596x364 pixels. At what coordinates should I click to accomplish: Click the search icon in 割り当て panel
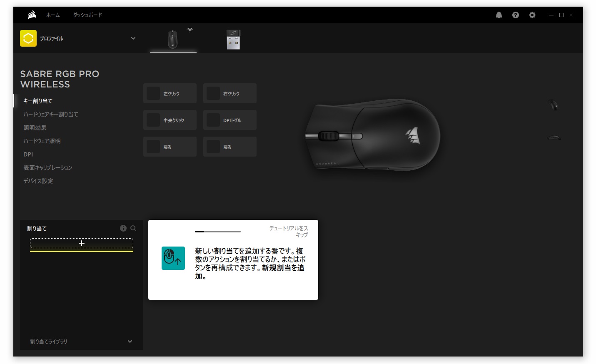click(133, 228)
